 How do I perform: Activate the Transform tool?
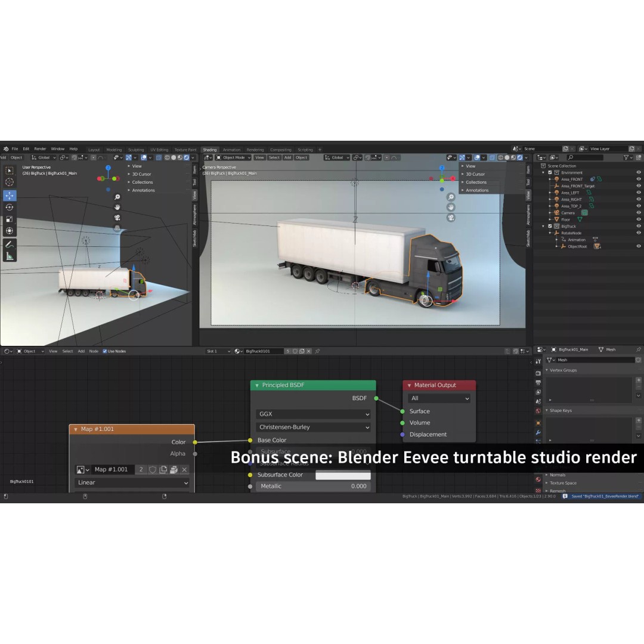10,231
